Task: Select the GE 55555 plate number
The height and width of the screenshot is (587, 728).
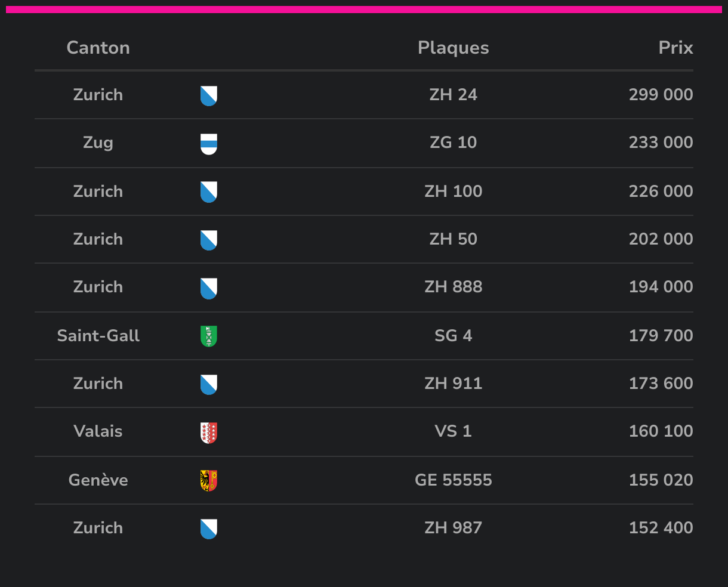Action: click(454, 480)
